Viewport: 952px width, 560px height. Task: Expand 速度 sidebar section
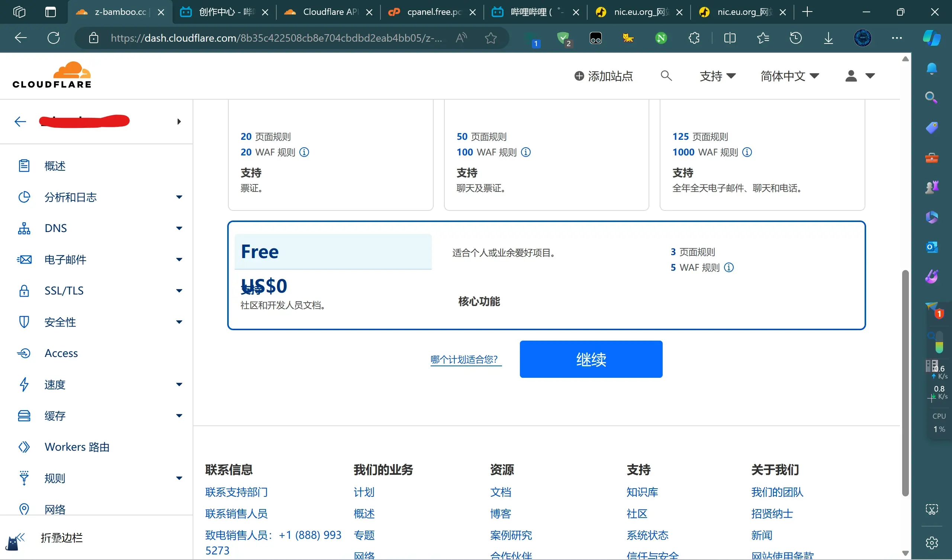coord(179,384)
